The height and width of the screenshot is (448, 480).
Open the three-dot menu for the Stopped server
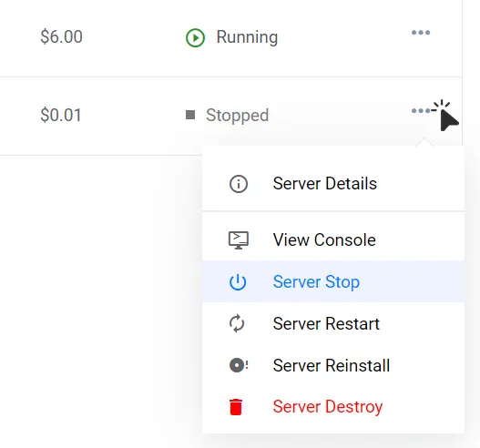coord(421,111)
